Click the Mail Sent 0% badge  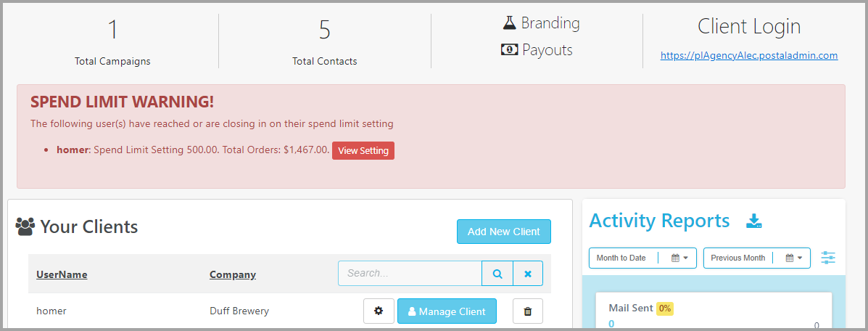coord(665,308)
